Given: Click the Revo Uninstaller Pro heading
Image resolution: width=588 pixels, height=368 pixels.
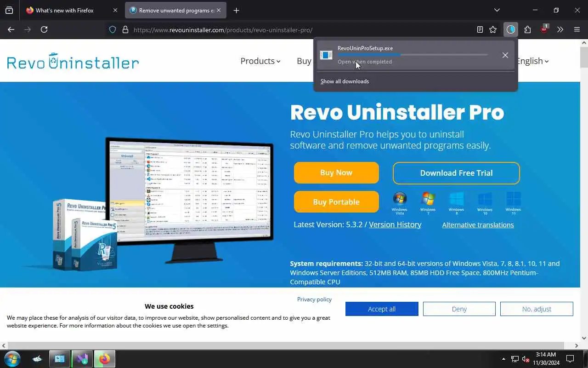Looking at the screenshot, I should [397, 112].
